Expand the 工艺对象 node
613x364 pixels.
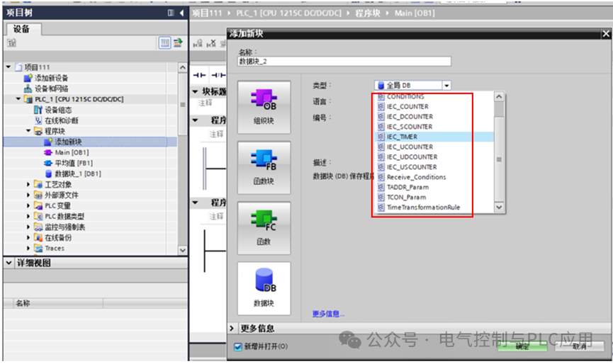[x=28, y=184]
